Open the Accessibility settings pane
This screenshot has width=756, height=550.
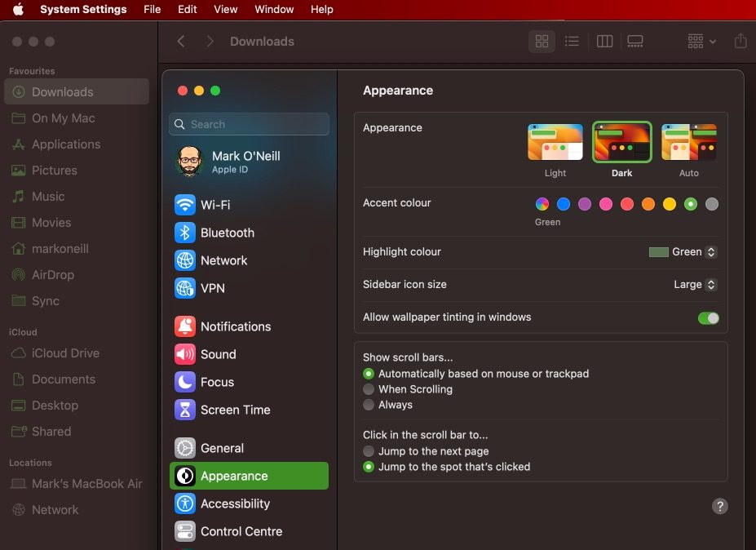(x=235, y=503)
